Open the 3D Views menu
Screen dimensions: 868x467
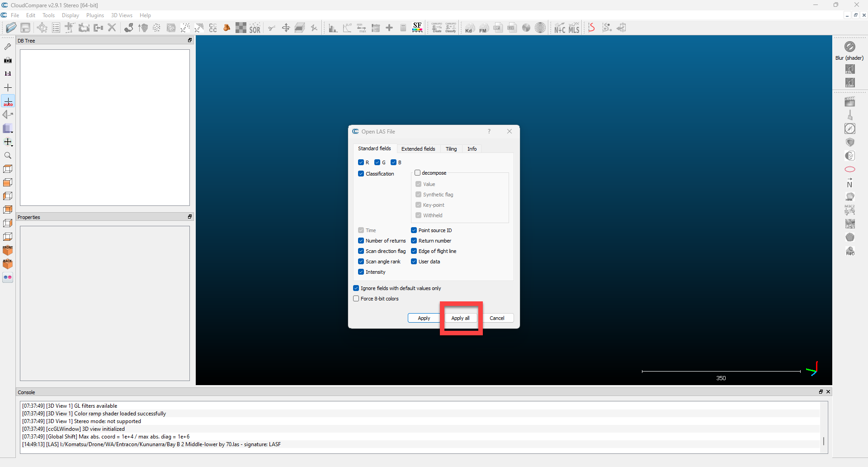(122, 15)
